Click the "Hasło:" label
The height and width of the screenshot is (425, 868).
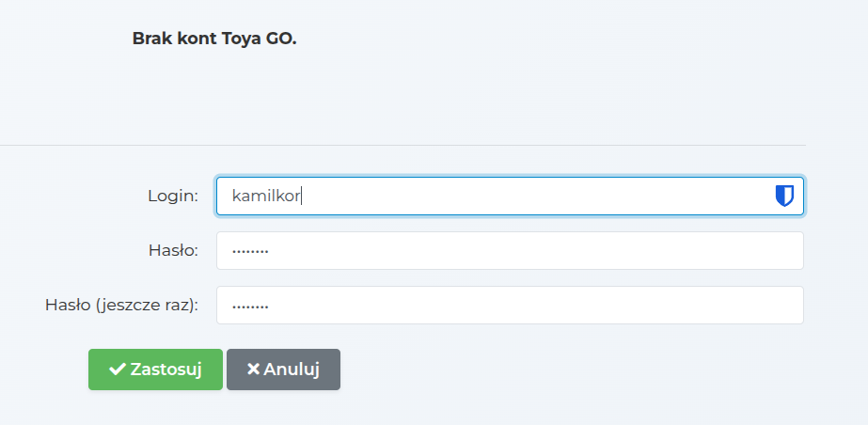click(173, 250)
